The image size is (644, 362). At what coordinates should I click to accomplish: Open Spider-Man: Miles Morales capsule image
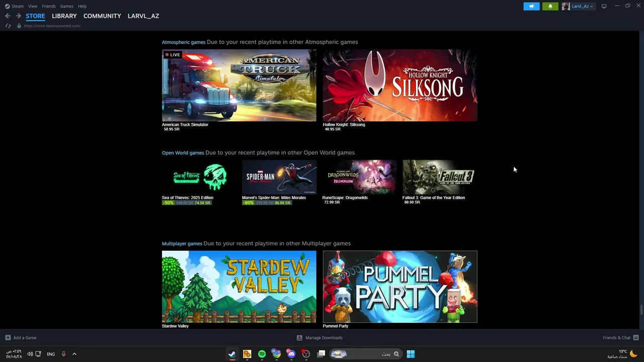tap(279, 177)
